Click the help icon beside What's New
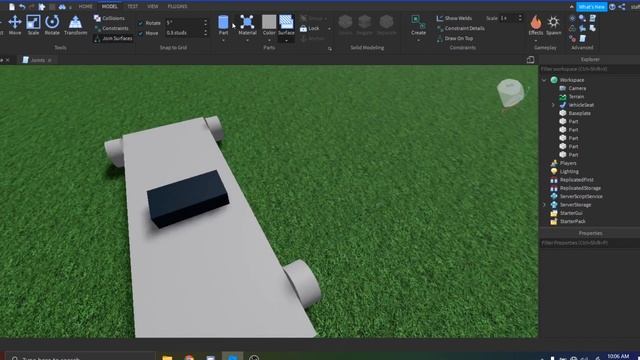The image size is (640, 360). 612,7
